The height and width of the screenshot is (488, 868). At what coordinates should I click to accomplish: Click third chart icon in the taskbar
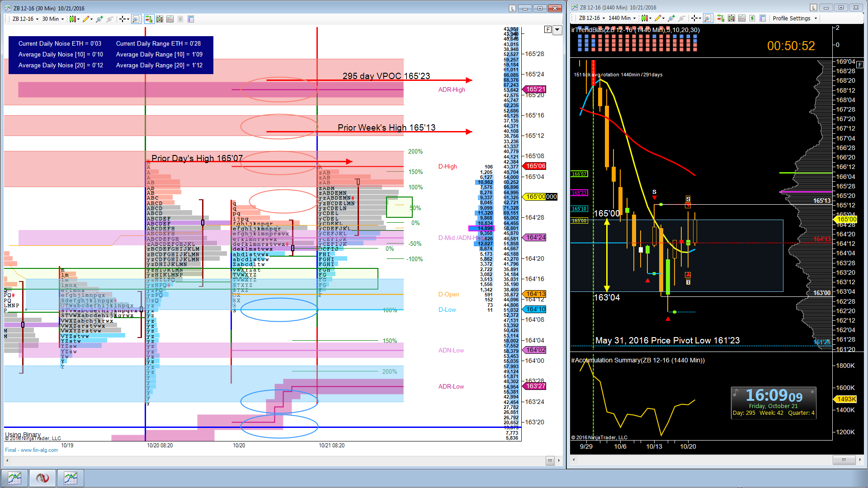71,478
